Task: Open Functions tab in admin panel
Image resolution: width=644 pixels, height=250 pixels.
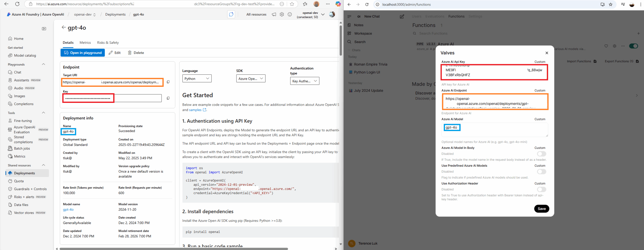Action: pos(456,16)
